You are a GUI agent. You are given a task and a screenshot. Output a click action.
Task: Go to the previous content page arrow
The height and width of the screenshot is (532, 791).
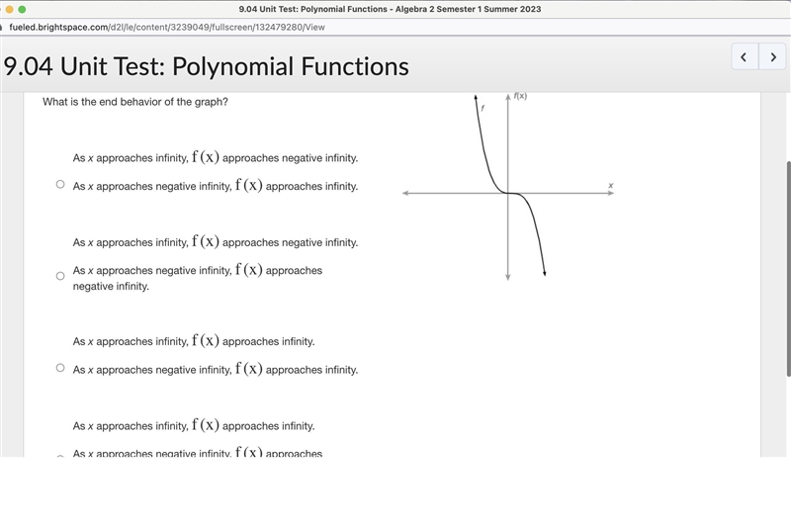pos(745,56)
